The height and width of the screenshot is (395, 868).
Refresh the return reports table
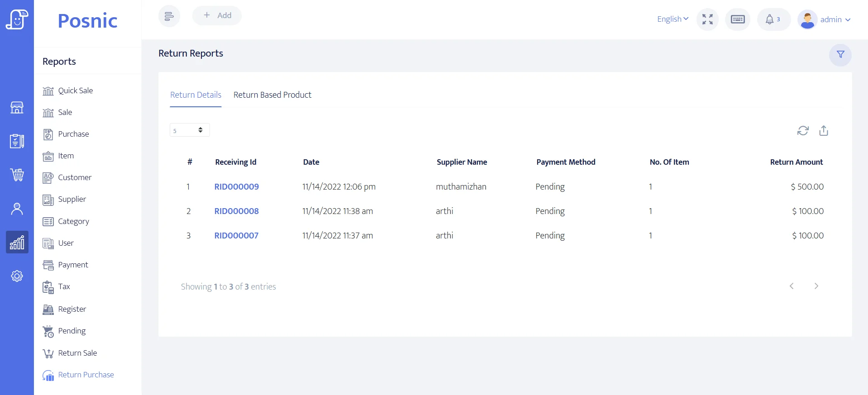802,131
